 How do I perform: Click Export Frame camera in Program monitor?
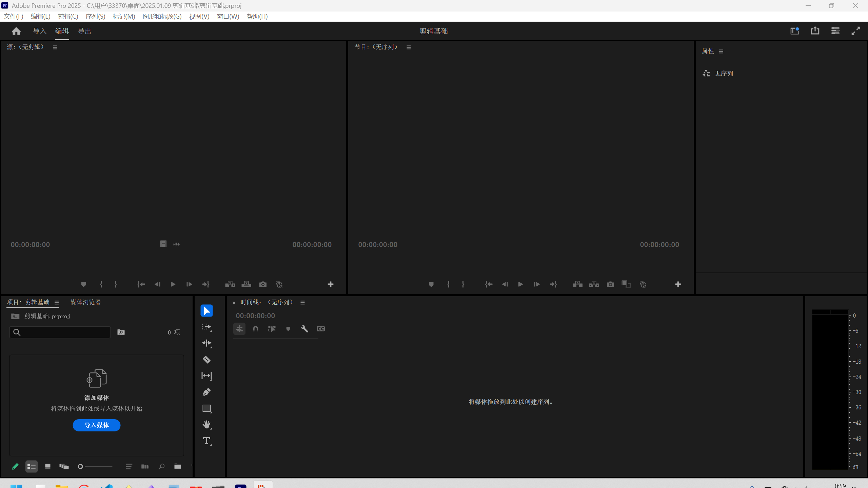(x=610, y=284)
